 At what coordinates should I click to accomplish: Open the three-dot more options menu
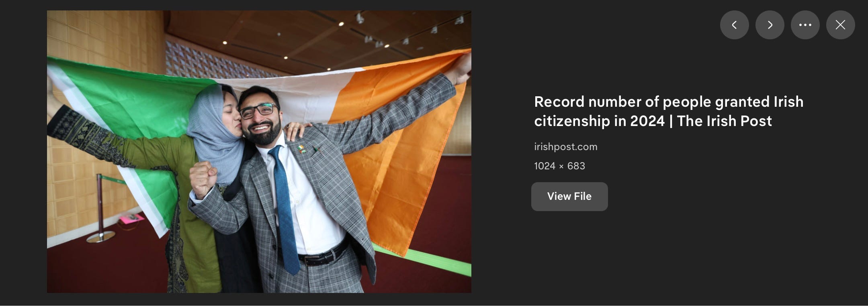[x=805, y=25]
